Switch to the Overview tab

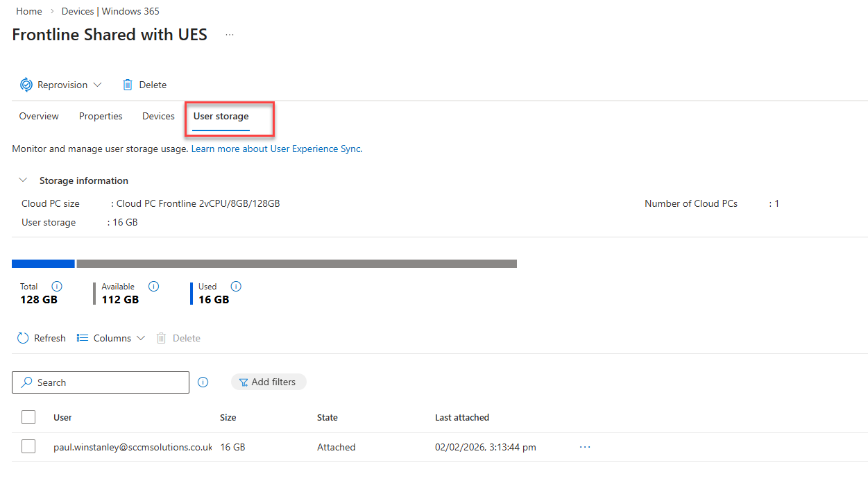pyautogui.click(x=39, y=117)
